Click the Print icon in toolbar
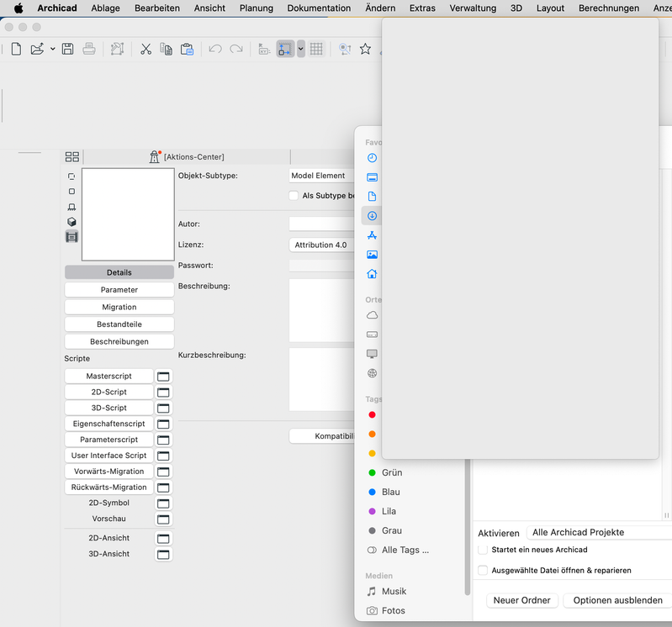 pyautogui.click(x=88, y=49)
